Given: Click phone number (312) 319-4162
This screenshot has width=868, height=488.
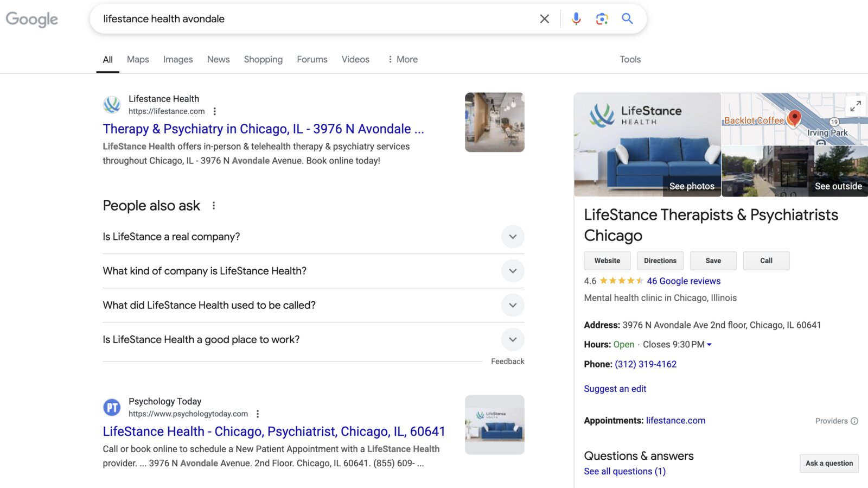Looking at the screenshot, I should point(646,364).
